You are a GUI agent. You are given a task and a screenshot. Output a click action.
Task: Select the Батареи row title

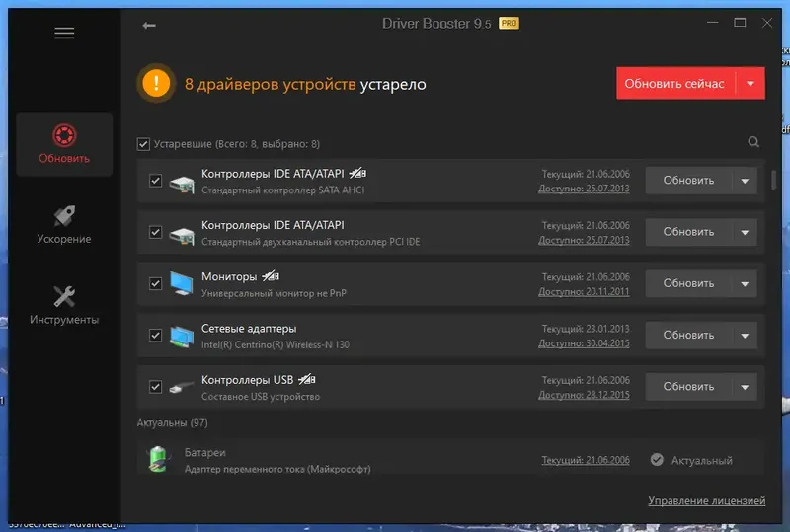pyautogui.click(x=205, y=452)
